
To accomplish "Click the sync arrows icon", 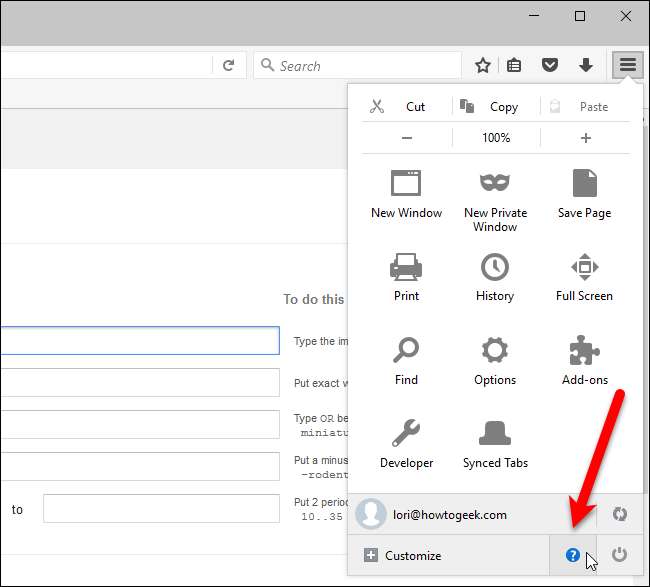I will coord(620,514).
